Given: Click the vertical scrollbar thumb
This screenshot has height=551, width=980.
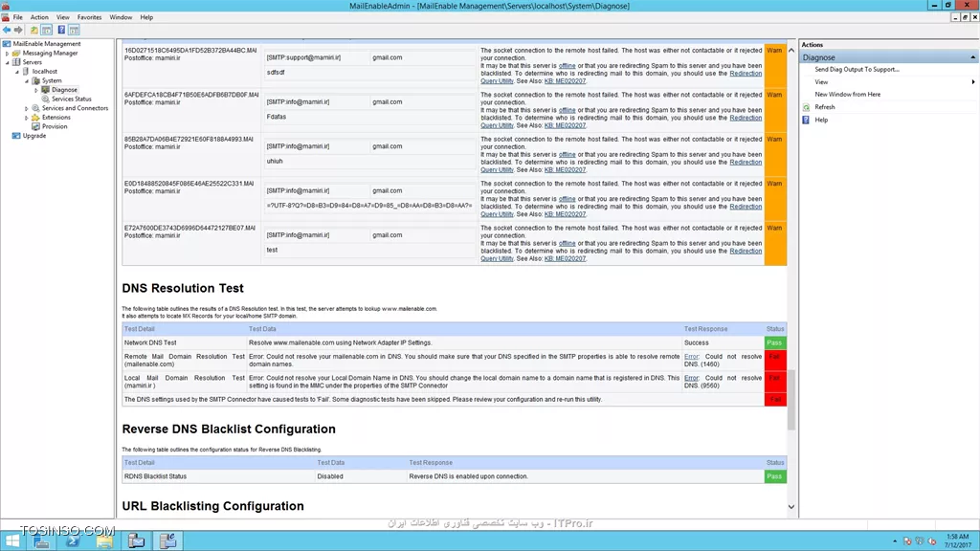Looking at the screenshot, I should [x=791, y=400].
